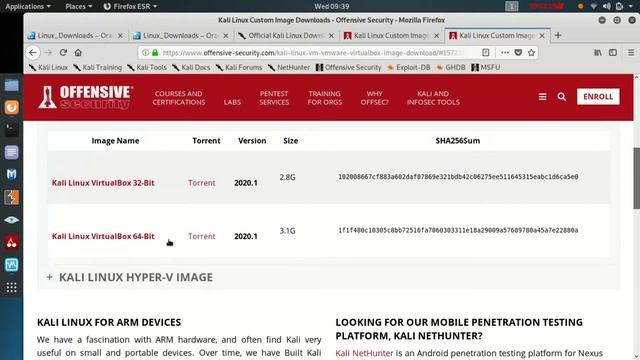Open Why OffSec? navigation item

point(375,98)
